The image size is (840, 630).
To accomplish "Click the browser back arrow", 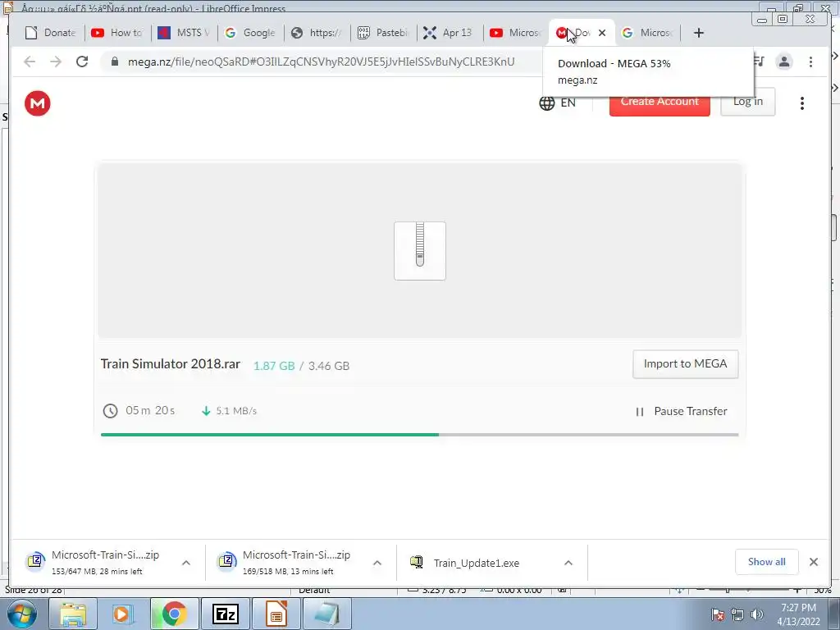I will 30,62.
